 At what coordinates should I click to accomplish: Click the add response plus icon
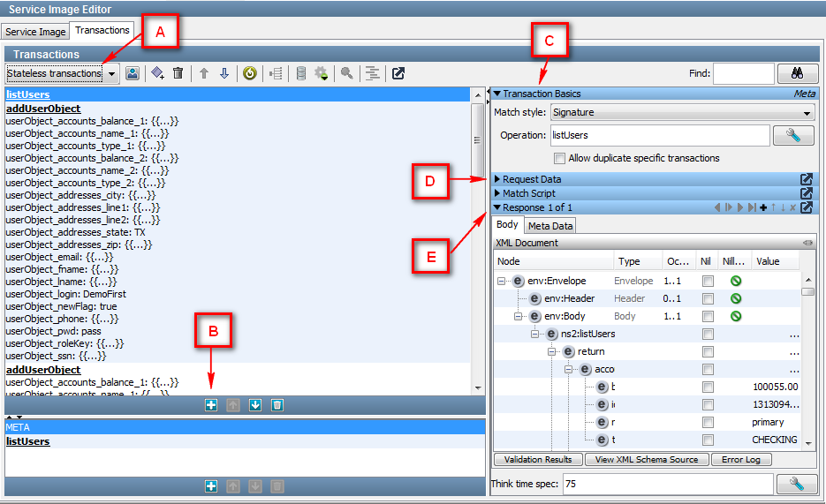click(x=763, y=207)
